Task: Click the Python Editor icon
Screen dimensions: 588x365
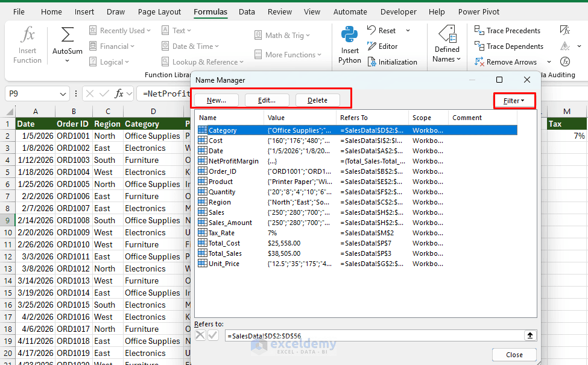Action: (x=371, y=46)
